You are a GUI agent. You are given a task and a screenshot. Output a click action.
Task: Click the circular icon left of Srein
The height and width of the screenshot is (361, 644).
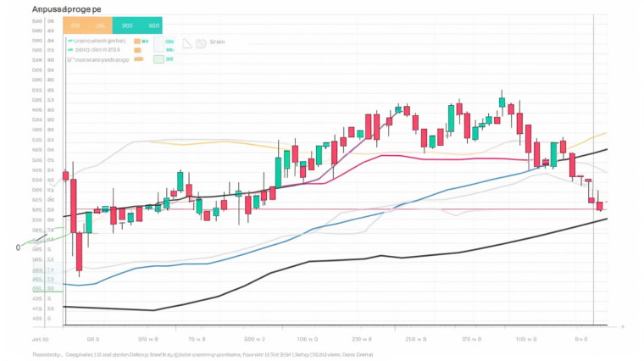200,42
